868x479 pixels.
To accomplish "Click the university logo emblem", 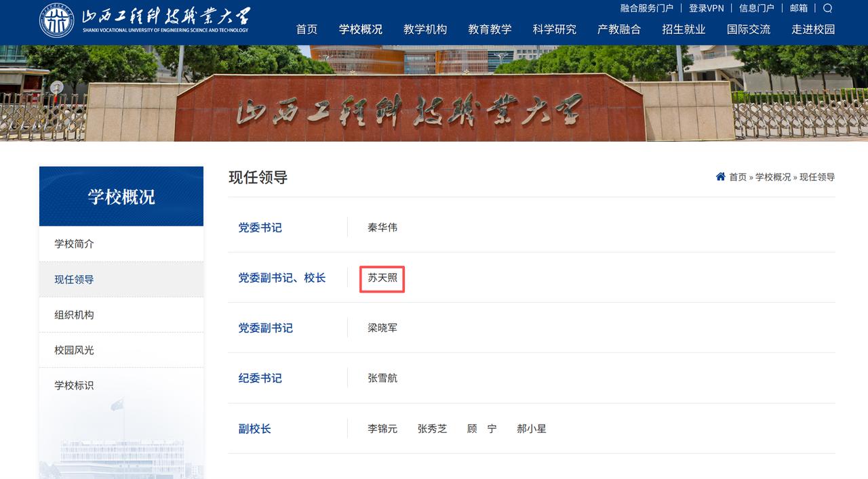I will (57, 21).
